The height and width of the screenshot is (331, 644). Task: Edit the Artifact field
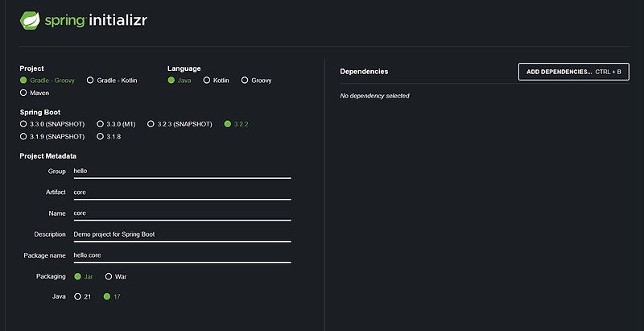tap(183, 192)
